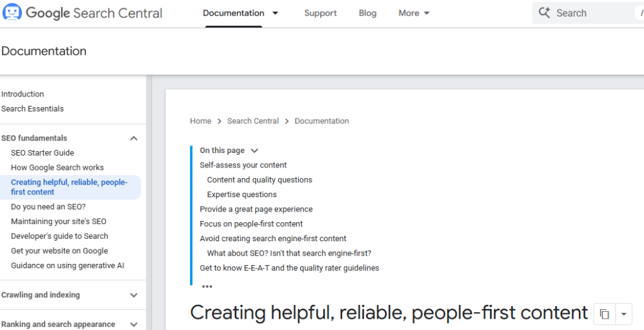Go to Home breadcrumb link
This screenshot has width=644, height=330.
(x=201, y=121)
